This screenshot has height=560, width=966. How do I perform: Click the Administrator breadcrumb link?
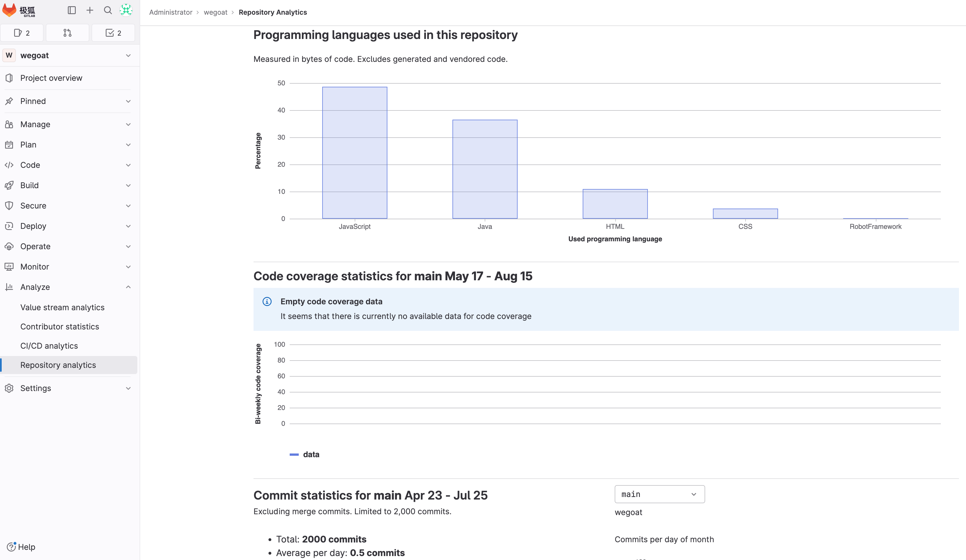pyautogui.click(x=171, y=12)
